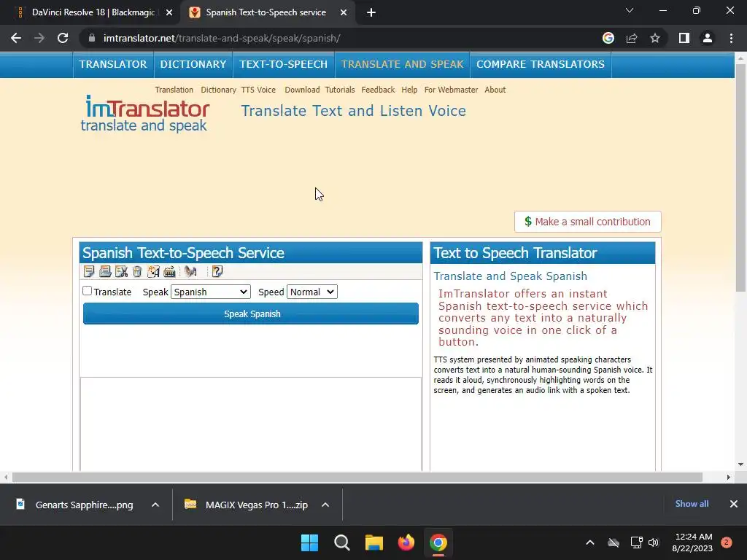The width and height of the screenshot is (747, 560).
Task: Open the Help link
Action: (x=409, y=90)
